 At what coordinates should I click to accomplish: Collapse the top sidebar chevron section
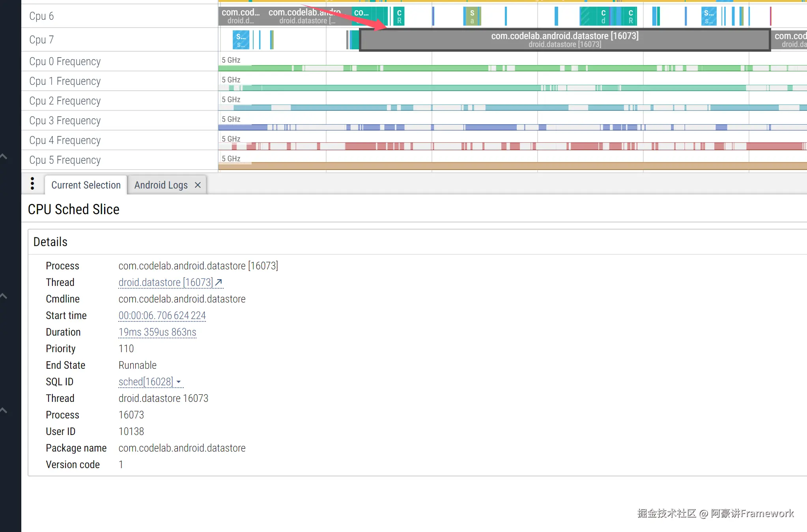pyautogui.click(x=4, y=157)
